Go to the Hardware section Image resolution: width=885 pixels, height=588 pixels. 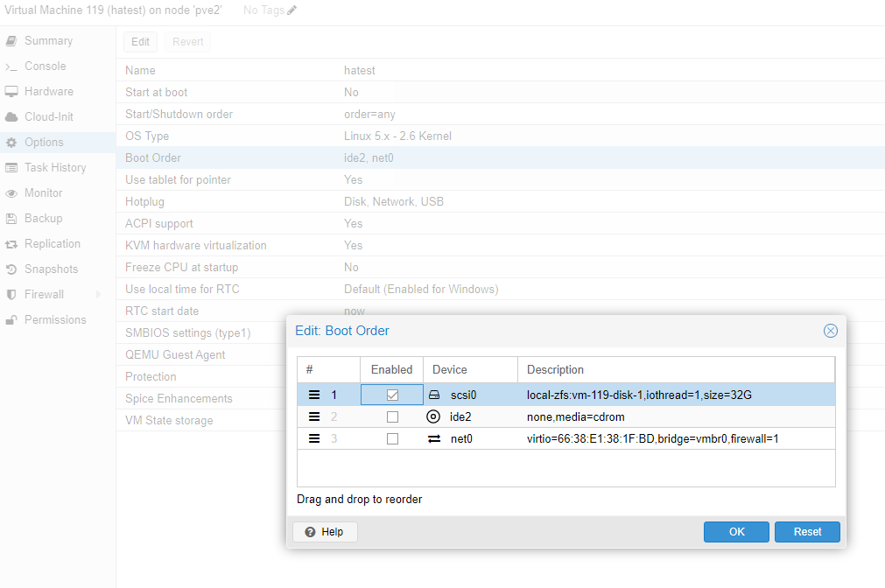coord(58,91)
